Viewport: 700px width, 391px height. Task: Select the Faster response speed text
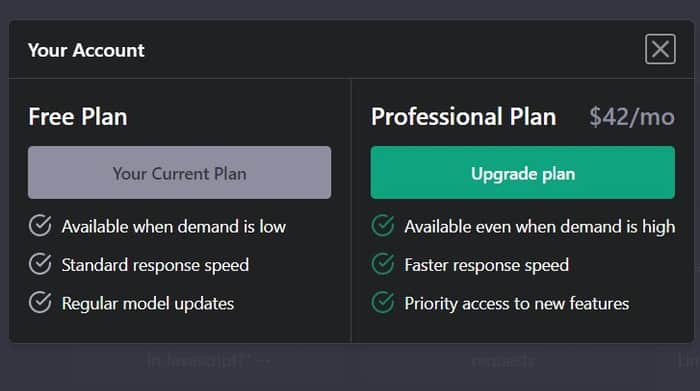487,265
